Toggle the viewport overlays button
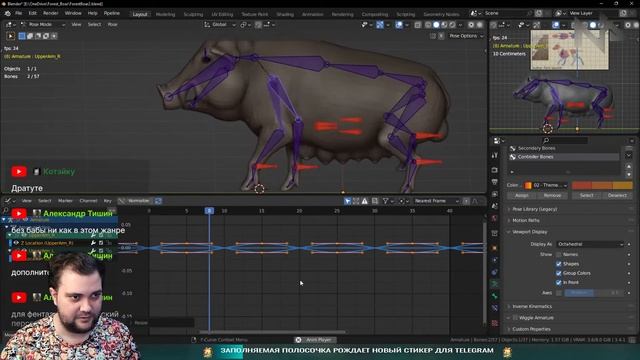640x360 pixels. 399,25
